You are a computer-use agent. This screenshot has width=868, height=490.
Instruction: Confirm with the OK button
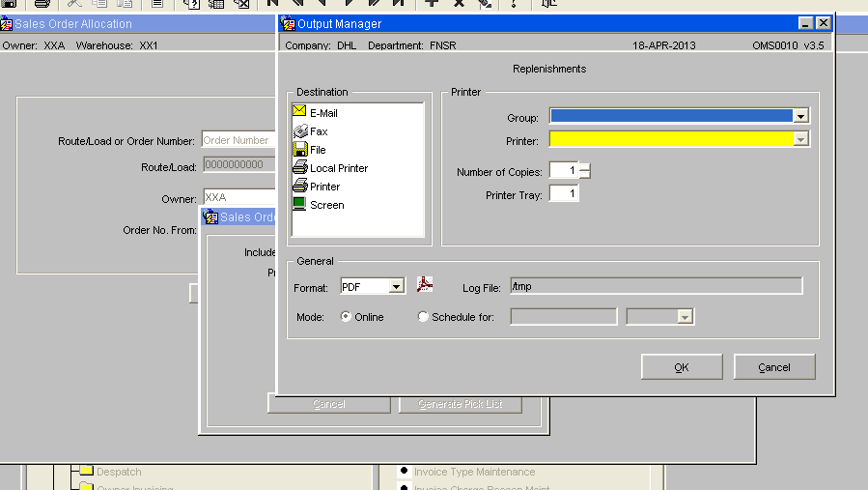point(682,367)
